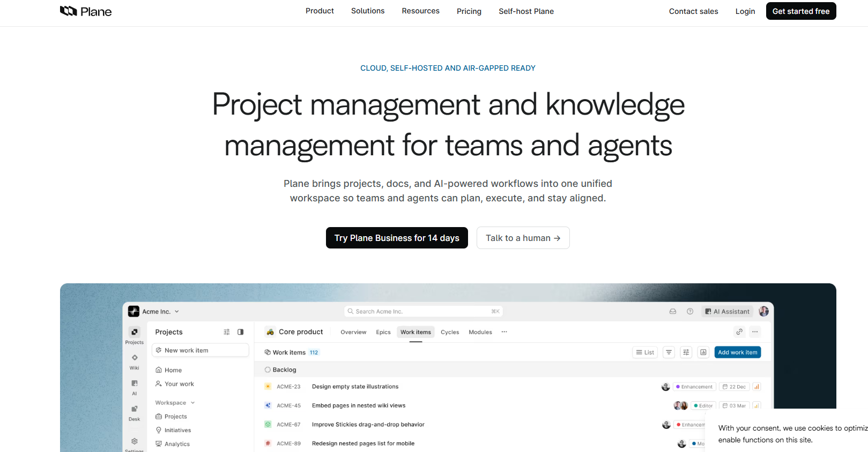The height and width of the screenshot is (452, 868).
Task: Open the Wiki icon in the app rail
Action: coord(135,358)
